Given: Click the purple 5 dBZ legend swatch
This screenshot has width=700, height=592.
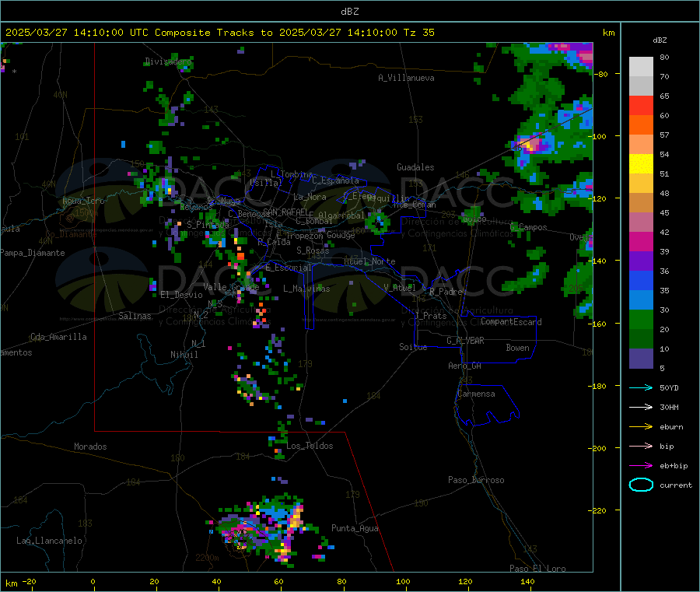Looking at the screenshot, I should pyautogui.click(x=641, y=359).
